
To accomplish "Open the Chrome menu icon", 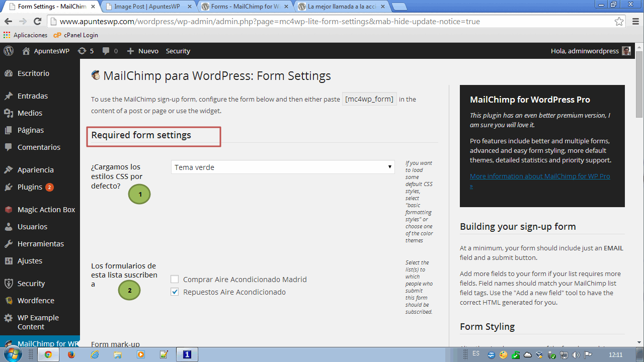I will tap(634, 22).
